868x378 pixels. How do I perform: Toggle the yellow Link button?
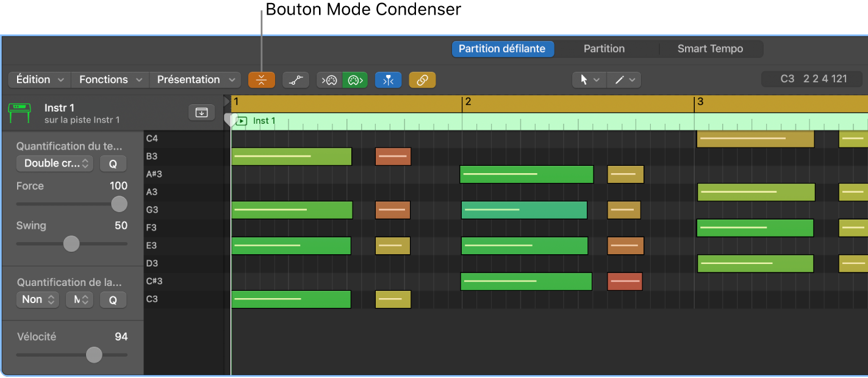click(x=422, y=80)
